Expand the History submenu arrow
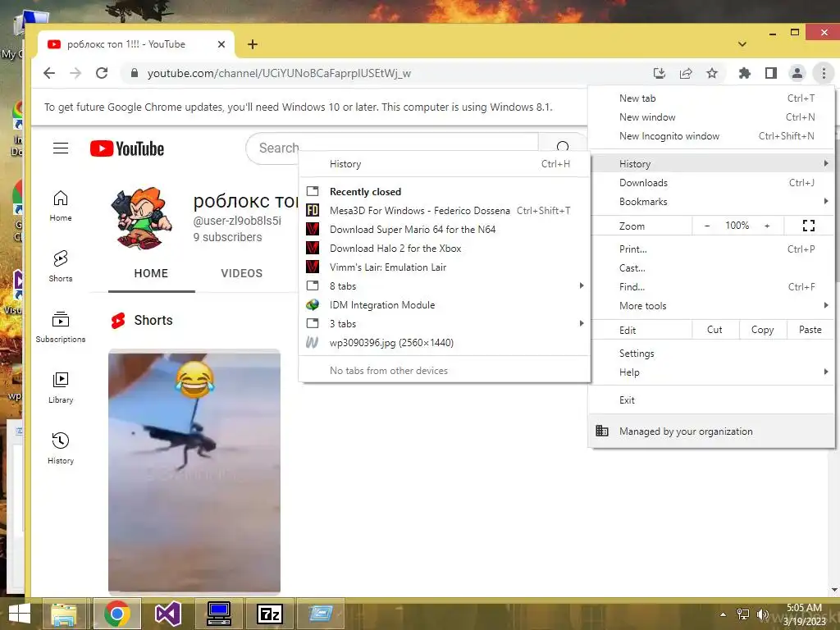Image resolution: width=840 pixels, height=630 pixels. coord(826,163)
